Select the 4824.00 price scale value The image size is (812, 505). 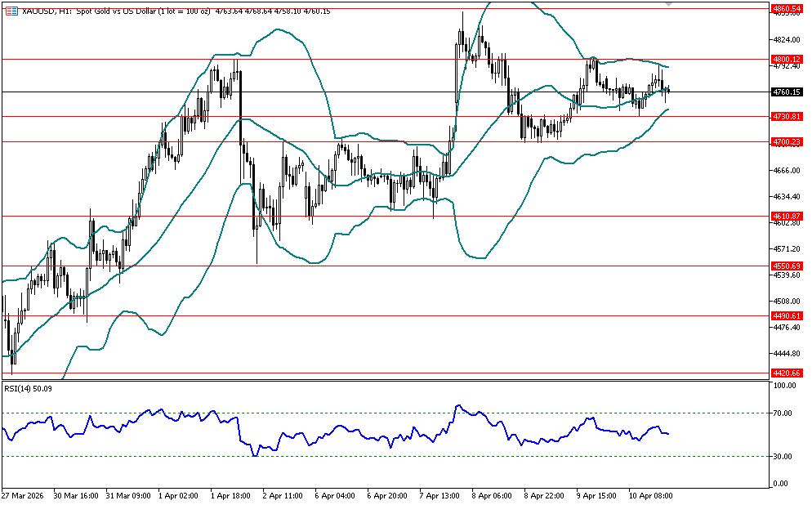(784, 39)
